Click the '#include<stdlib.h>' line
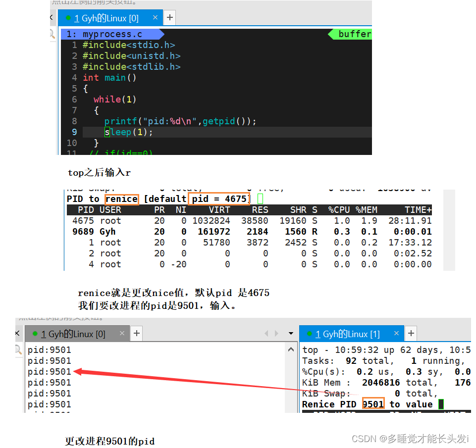The image size is (476, 448). pos(131,67)
